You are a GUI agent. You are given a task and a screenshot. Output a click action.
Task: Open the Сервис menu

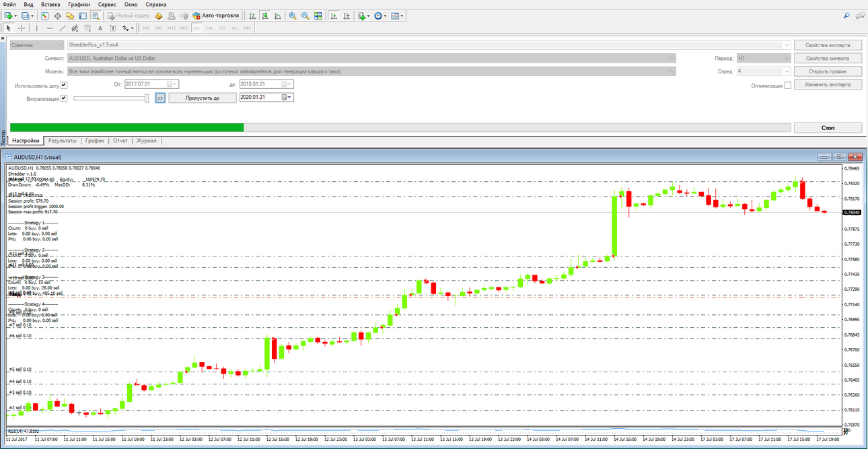(106, 4)
